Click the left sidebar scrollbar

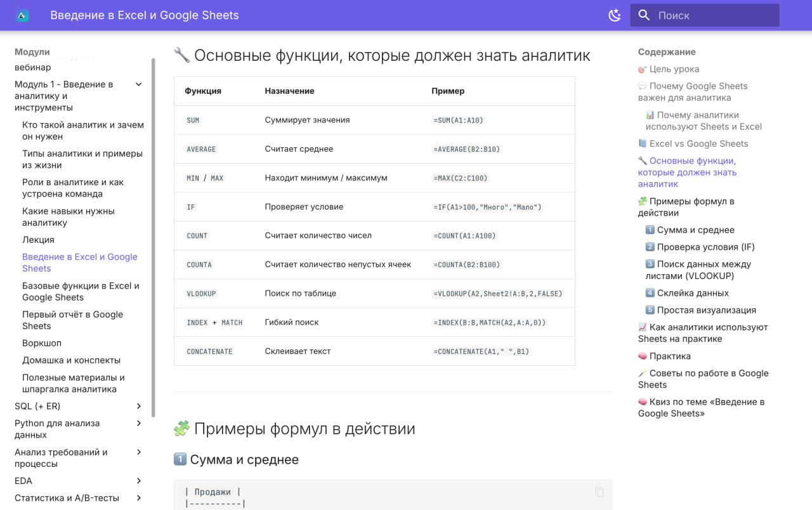[x=154, y=238]
